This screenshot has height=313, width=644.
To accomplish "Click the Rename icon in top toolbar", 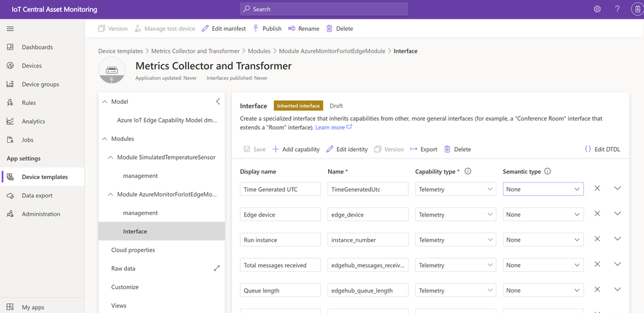I will [291, 29].
